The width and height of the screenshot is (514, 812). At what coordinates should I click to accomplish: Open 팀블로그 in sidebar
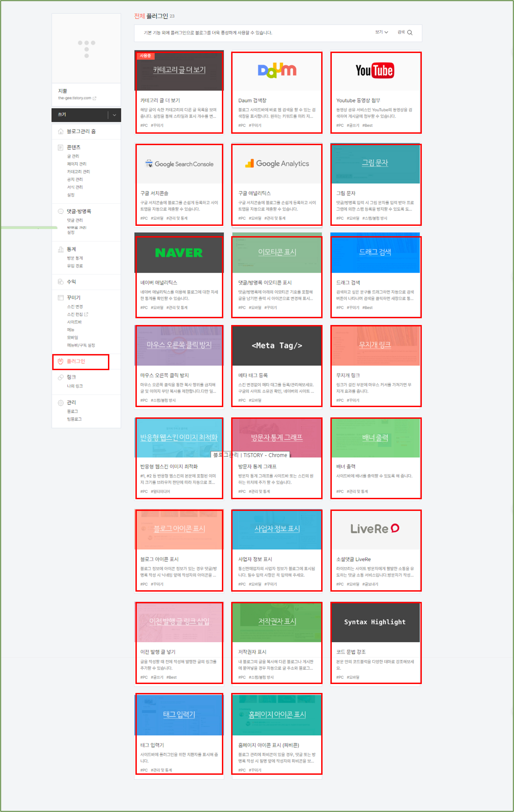(74, 419)
